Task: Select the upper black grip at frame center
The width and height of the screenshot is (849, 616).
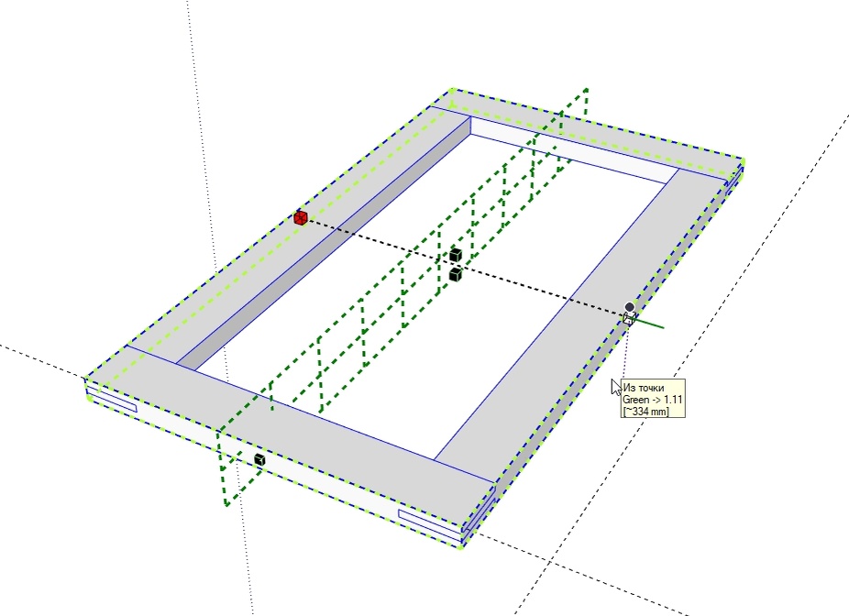Action: pyautogui.click(x=456, y=255)
